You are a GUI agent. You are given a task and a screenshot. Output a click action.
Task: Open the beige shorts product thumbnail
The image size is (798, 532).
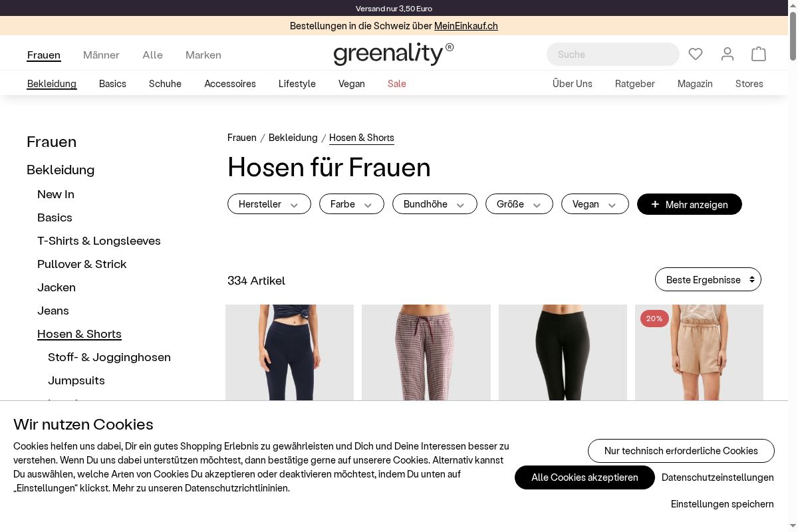(x=699, y=352)
